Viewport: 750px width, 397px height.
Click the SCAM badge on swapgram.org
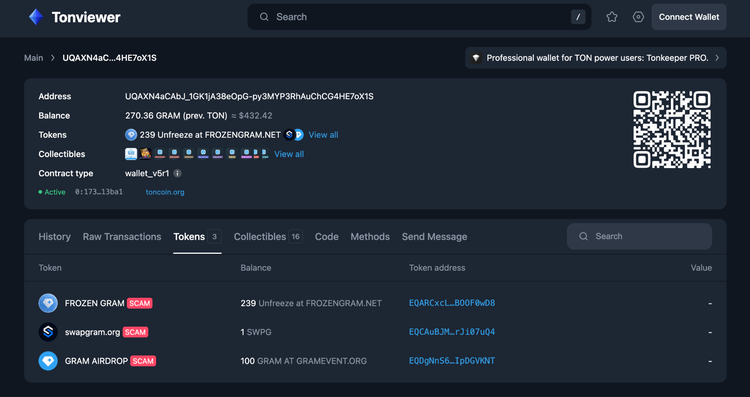pos(135,332)
